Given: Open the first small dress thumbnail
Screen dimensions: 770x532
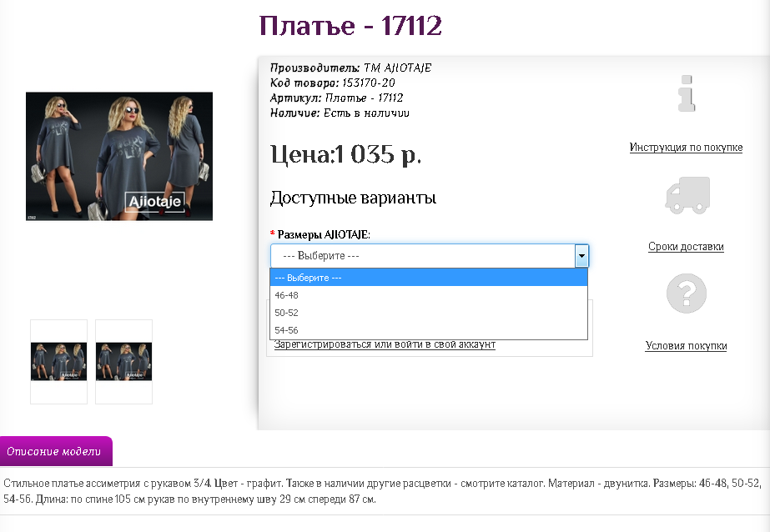Looking at the screenshot, I should 59,362.
